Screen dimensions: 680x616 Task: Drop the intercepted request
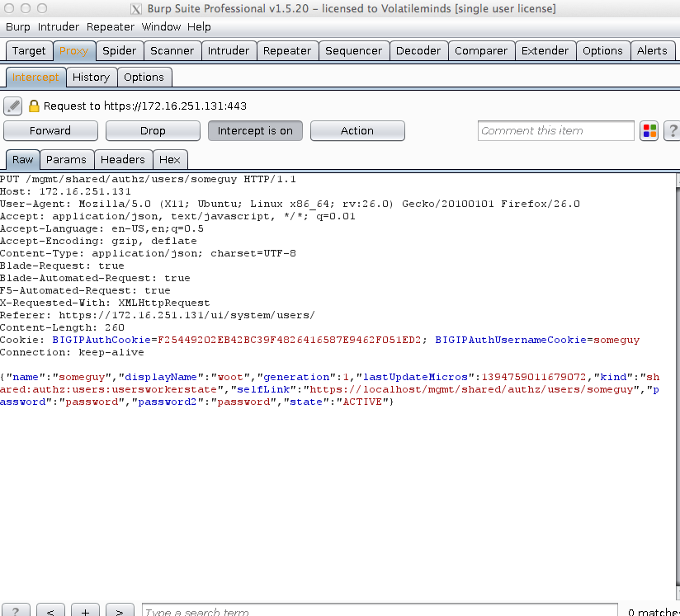pyautogui.click(x=153, y=131)
